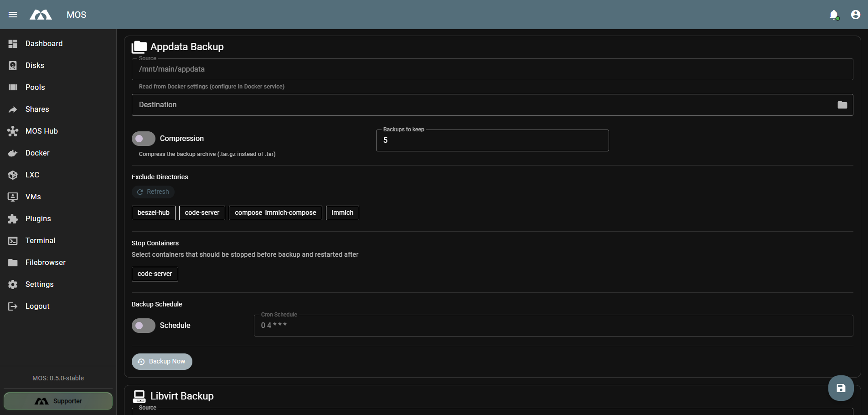Browse for Destination folder icon

tap(842, 105)
